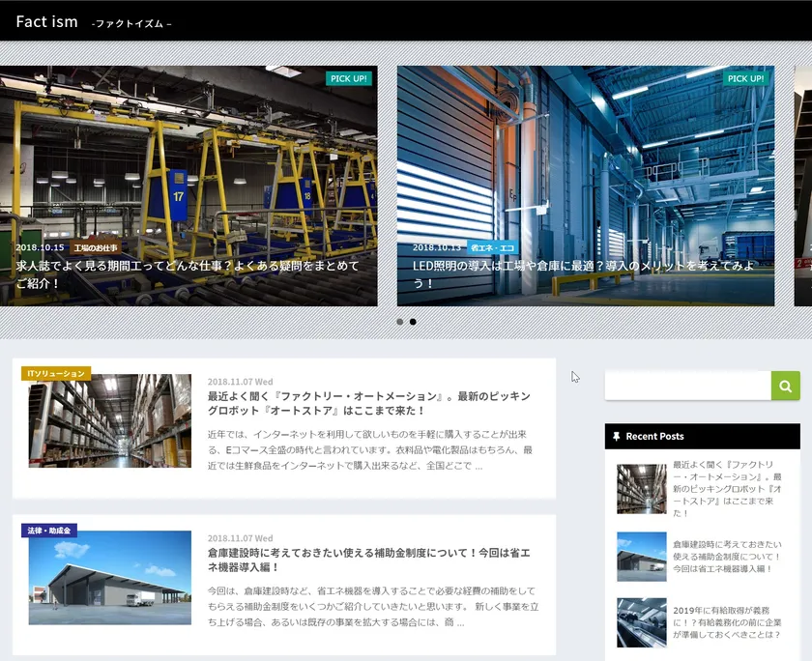
Task: Open the 倉庫建設時 補助金制度 article title
Action: point(368,560)
